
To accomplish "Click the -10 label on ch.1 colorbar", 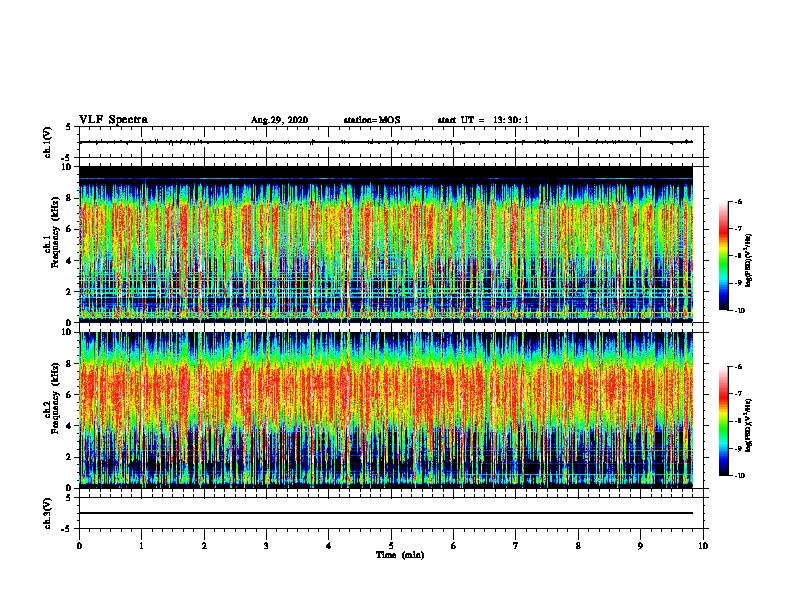I will [738, 311].
